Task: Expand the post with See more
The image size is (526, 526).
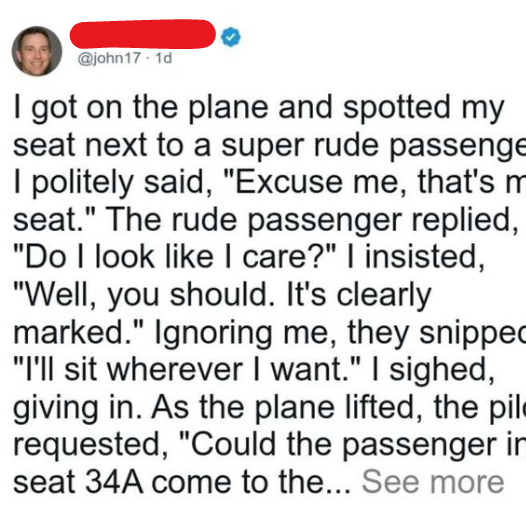Action: [x=433, y=482]
